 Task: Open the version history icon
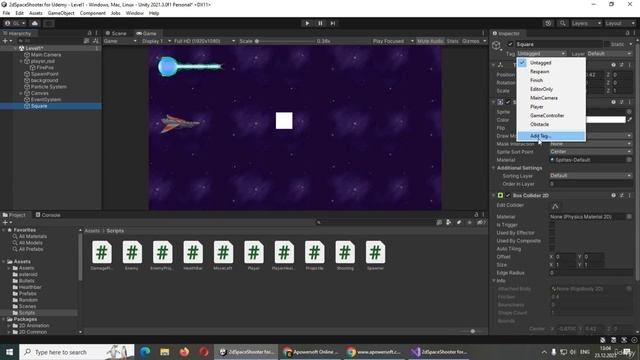[548, 23]
